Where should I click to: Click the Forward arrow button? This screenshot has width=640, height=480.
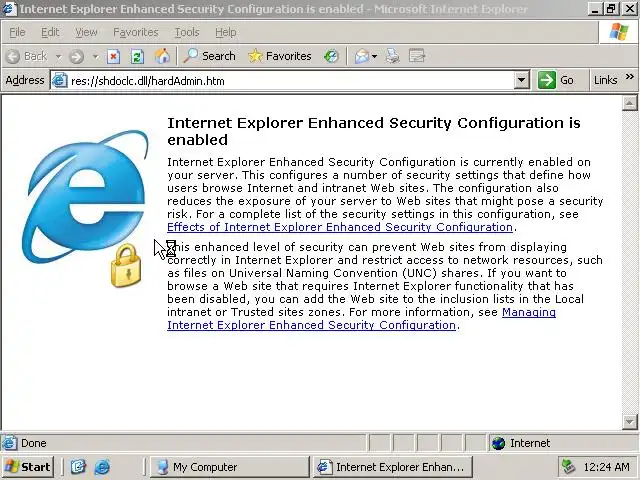76,56
